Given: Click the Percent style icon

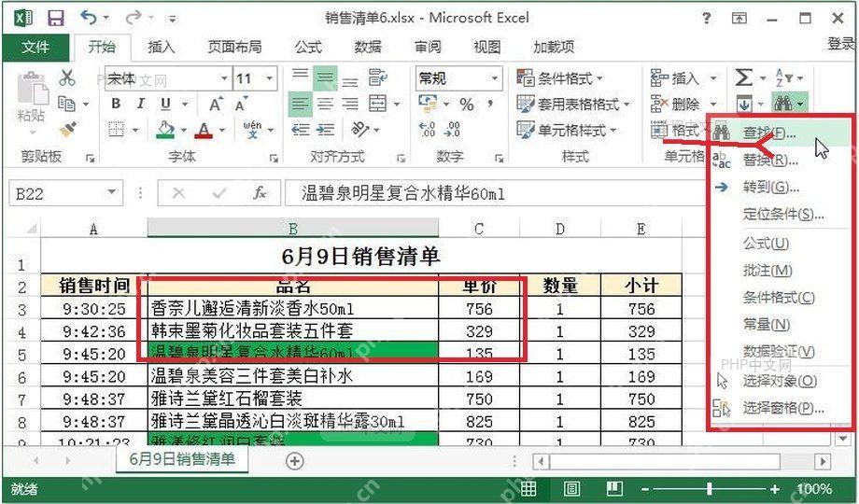Looking at the screenshot, I should tap(467, 105).
